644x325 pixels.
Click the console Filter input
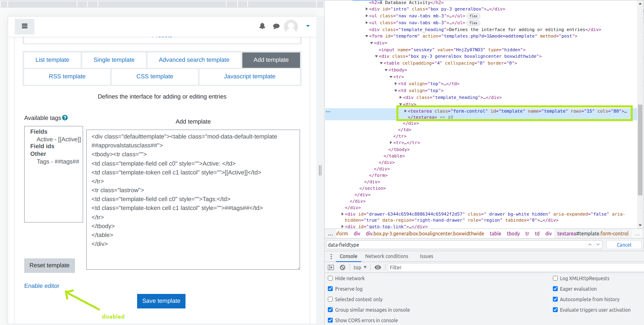515,267
